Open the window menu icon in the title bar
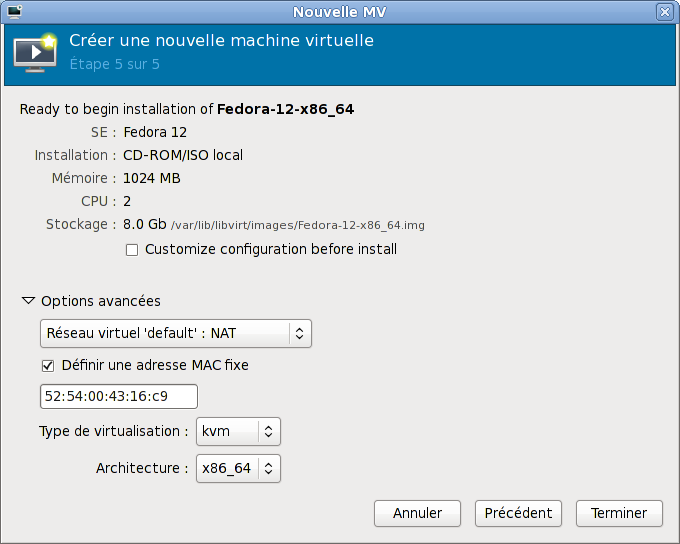680x544 pixels. coord(14,12)
